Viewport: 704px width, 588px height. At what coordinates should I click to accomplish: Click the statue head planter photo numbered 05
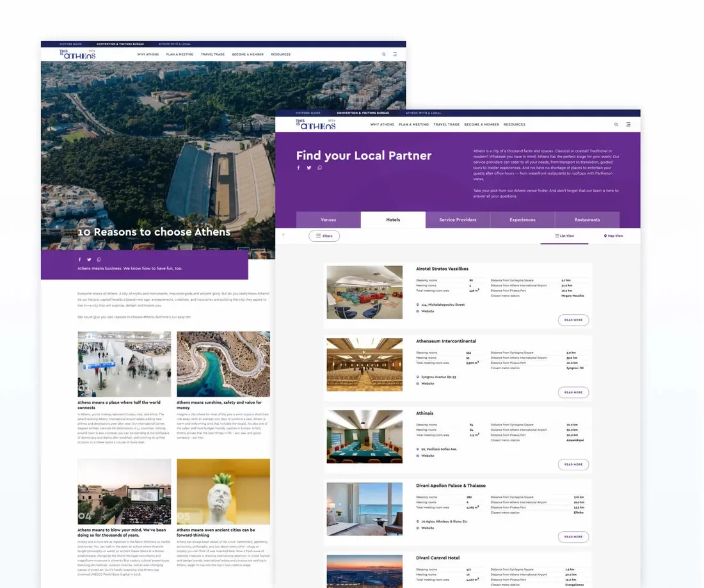pos(223,491)
